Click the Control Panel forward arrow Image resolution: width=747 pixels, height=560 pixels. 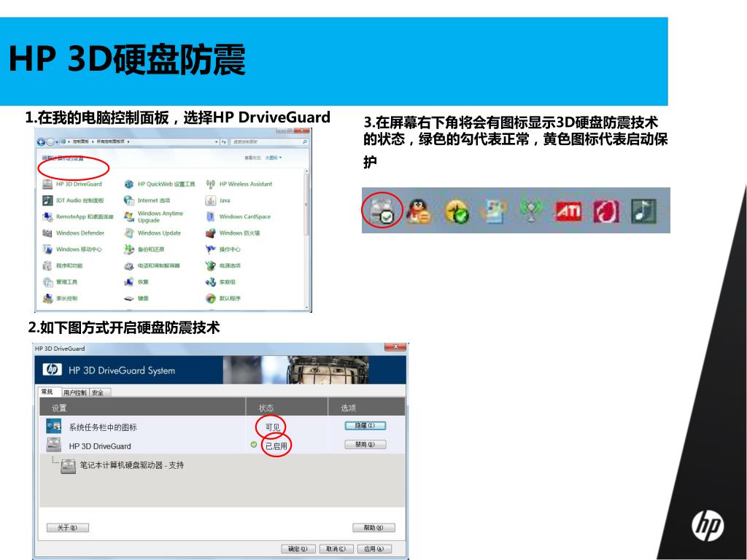(x=50, y=142)
